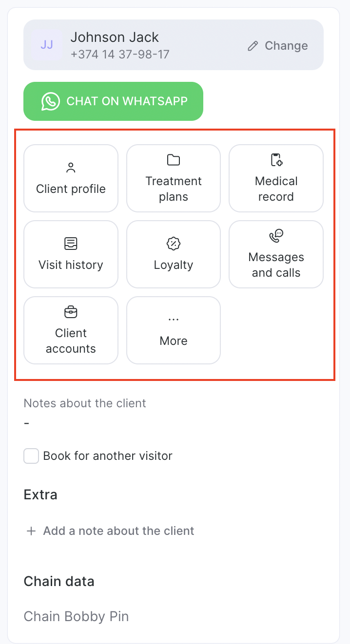Click the plus icon for adding a note
This screenshot has width=350, height=644.
[31, 531]
